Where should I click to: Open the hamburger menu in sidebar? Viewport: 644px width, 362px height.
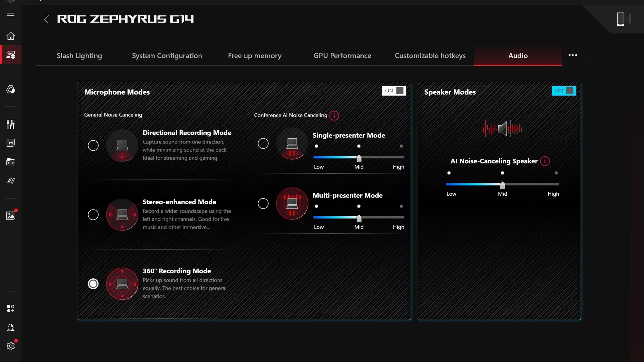(x=11, y=16)
